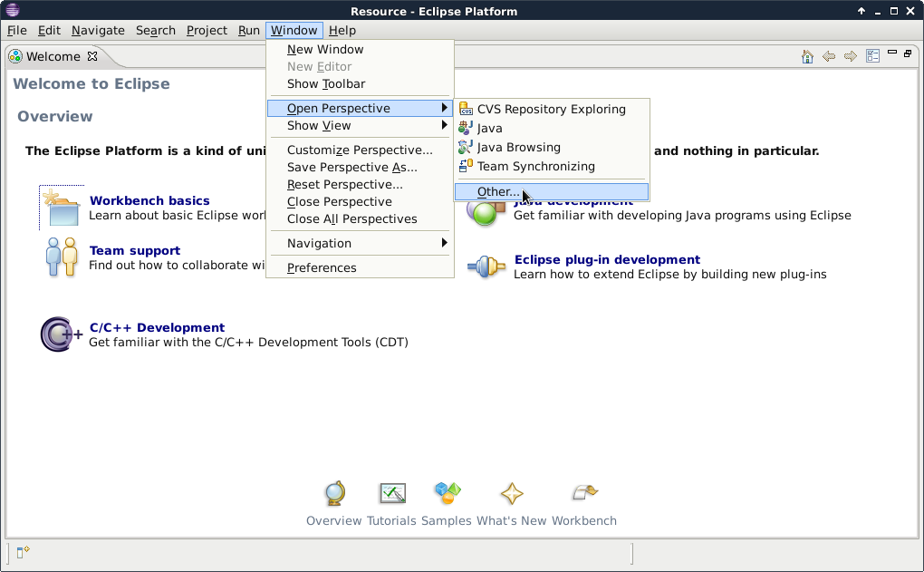Open Preferences from Window menu

click(360, 267)
